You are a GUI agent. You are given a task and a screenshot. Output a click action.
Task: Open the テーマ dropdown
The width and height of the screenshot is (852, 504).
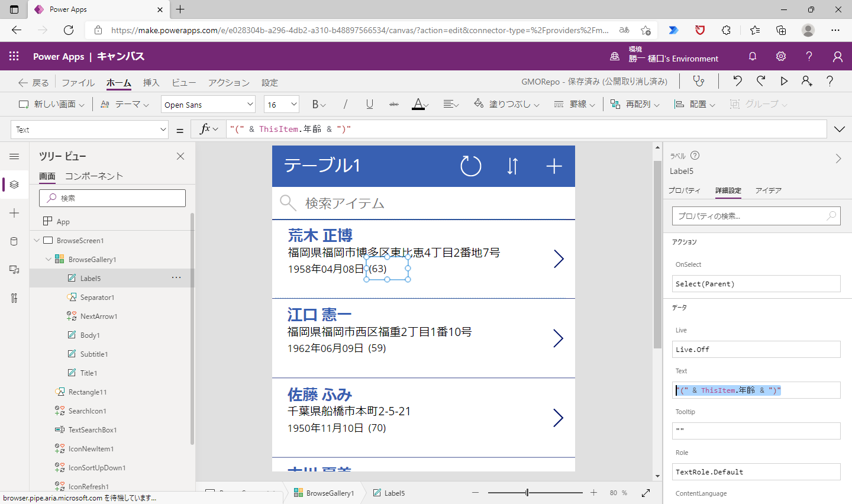pos(124,104)
